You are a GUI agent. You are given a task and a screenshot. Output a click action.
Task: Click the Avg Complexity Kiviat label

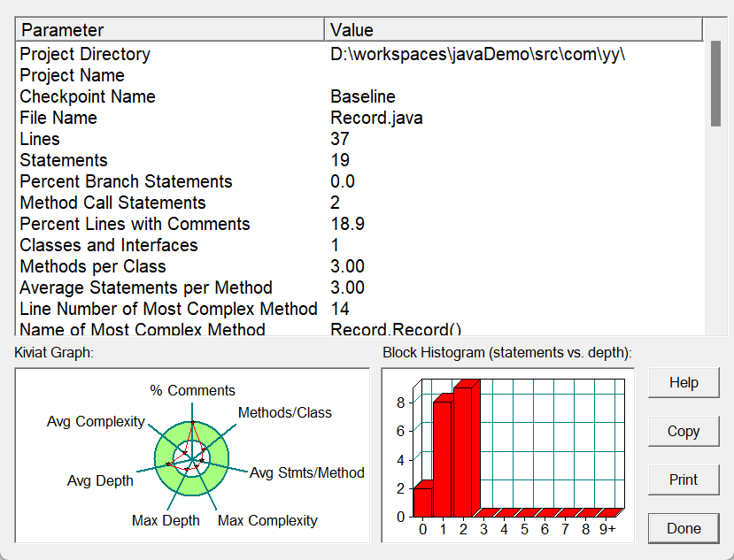[96, 421]
